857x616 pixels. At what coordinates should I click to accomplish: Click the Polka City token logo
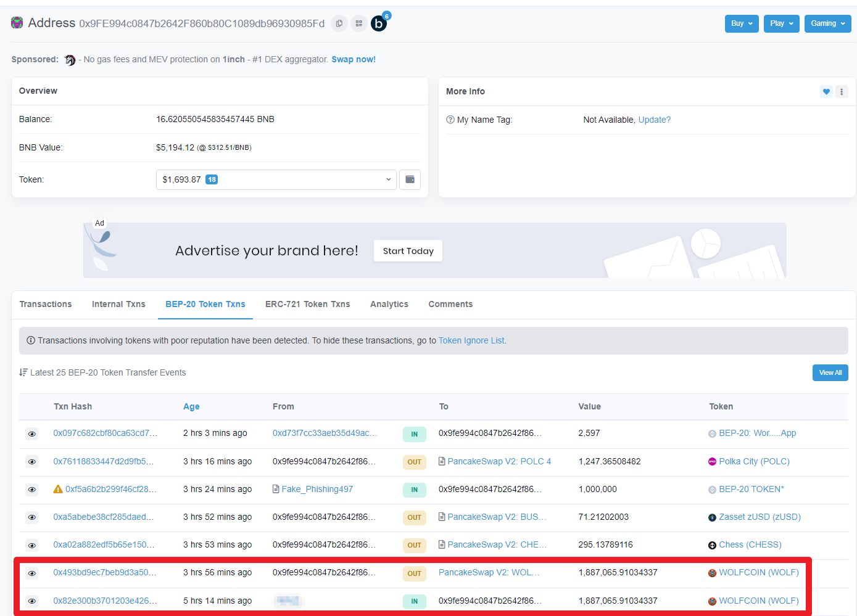click(x=712, y=461)
